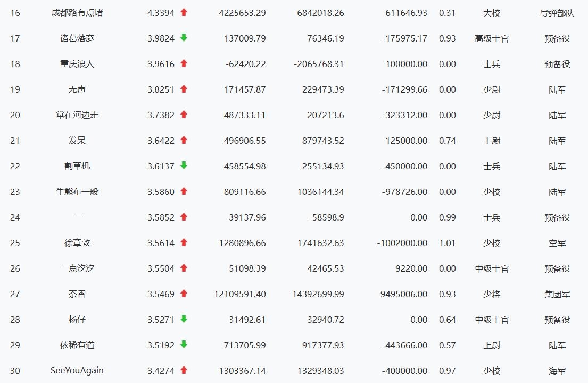The width and height of the screenshot is (588, 383).
Task: Click the 海军 label in row 30
Action: pyautogui.click(x=557, y=371)
